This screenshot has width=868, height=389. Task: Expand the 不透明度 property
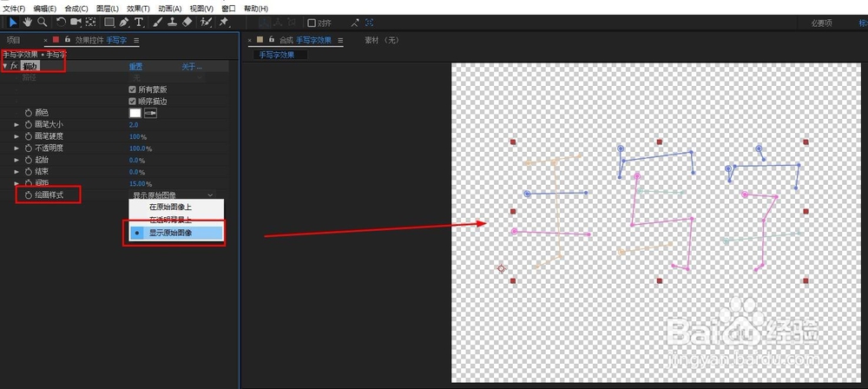coord(16,148)
